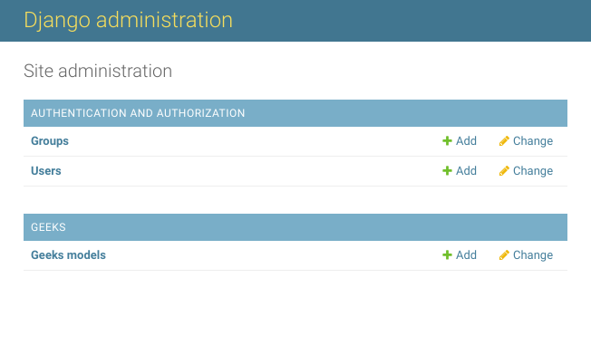Open the Authentication and Authorization section link
Screen dimensions: 591x364
click(x=138, y=113)
